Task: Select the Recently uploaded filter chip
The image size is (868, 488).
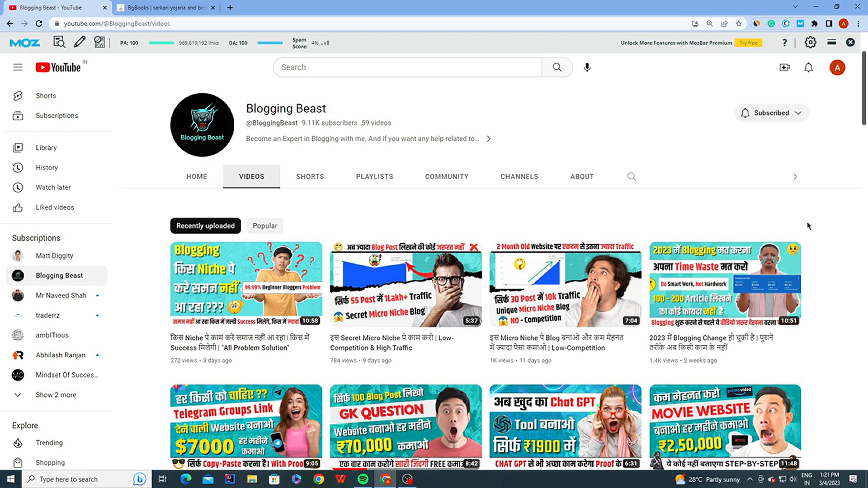Action: tap(205, 226)
